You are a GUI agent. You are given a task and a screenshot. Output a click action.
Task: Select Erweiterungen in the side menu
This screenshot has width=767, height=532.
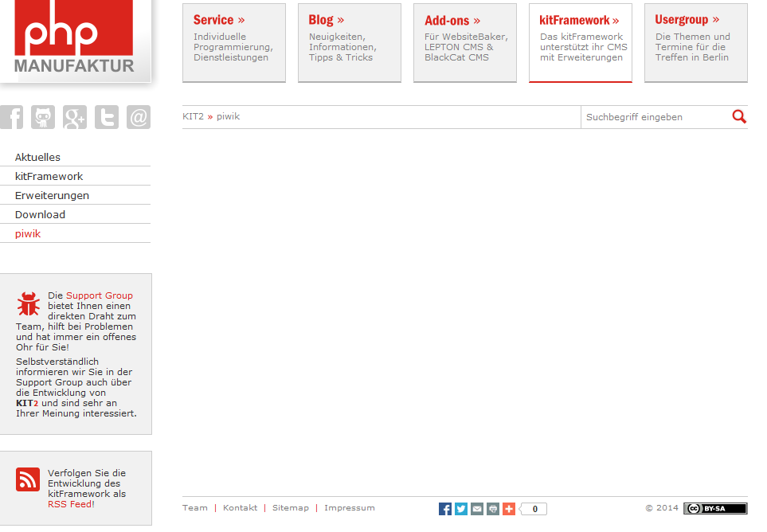(76, 196)
